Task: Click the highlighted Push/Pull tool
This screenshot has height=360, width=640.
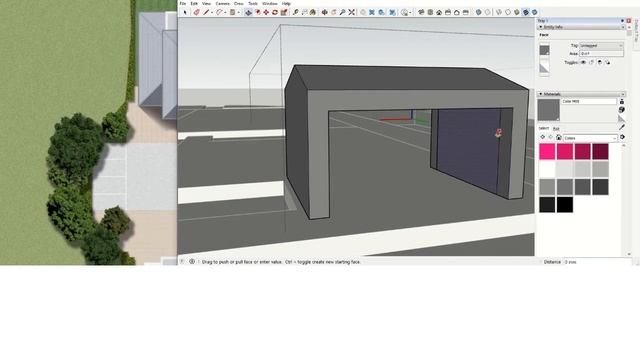Action: (249, 12)
